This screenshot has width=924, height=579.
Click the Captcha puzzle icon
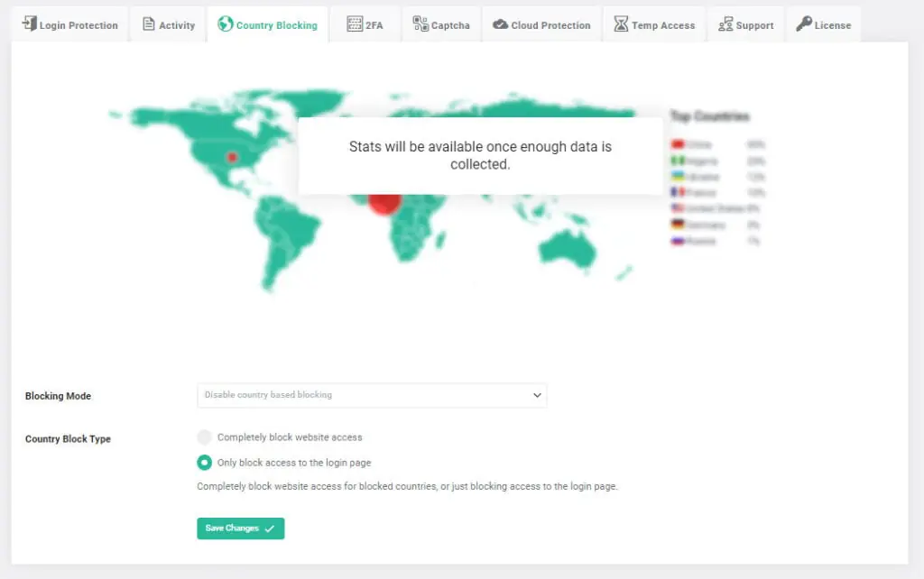click(x=420, y=24)
